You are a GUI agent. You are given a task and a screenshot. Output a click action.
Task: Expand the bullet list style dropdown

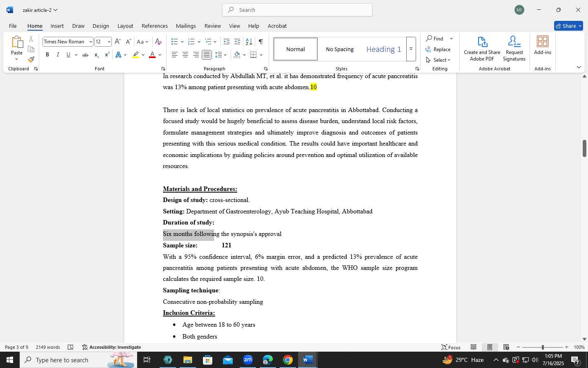[182, 42]
